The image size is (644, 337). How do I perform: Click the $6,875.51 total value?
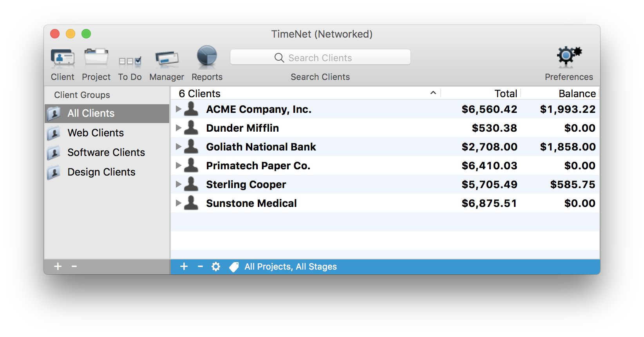[x=489, y=203]
